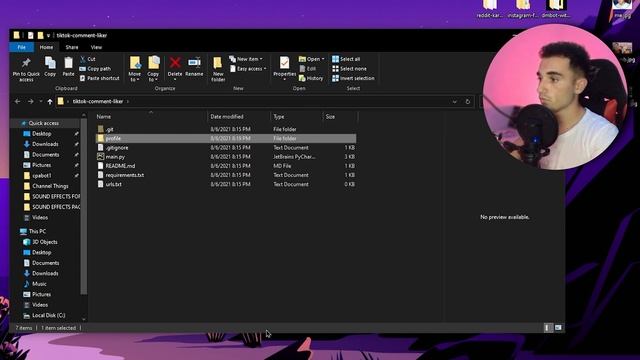Open the Copy to menu
The image size is (640, 360).
pos(153,69)
